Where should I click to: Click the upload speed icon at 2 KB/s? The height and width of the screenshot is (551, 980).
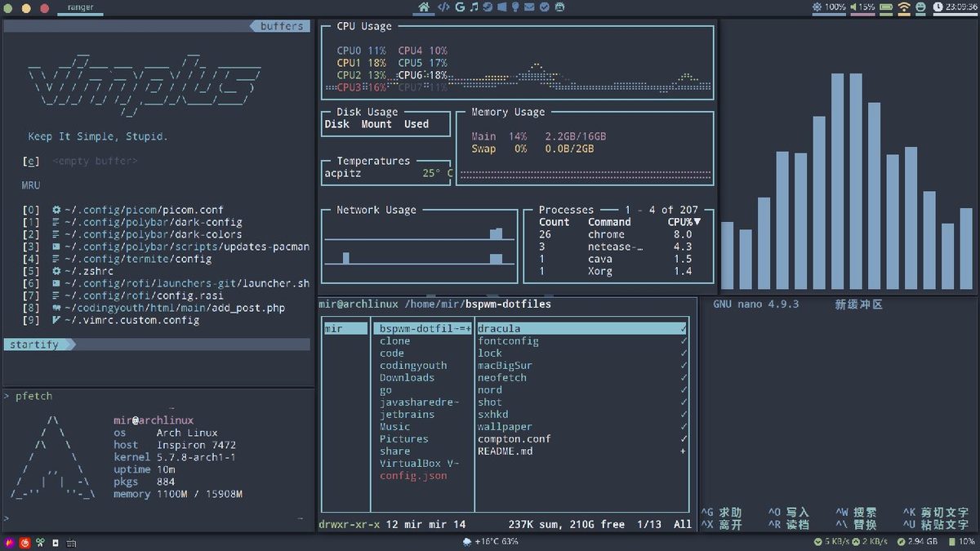click(857, 543)
